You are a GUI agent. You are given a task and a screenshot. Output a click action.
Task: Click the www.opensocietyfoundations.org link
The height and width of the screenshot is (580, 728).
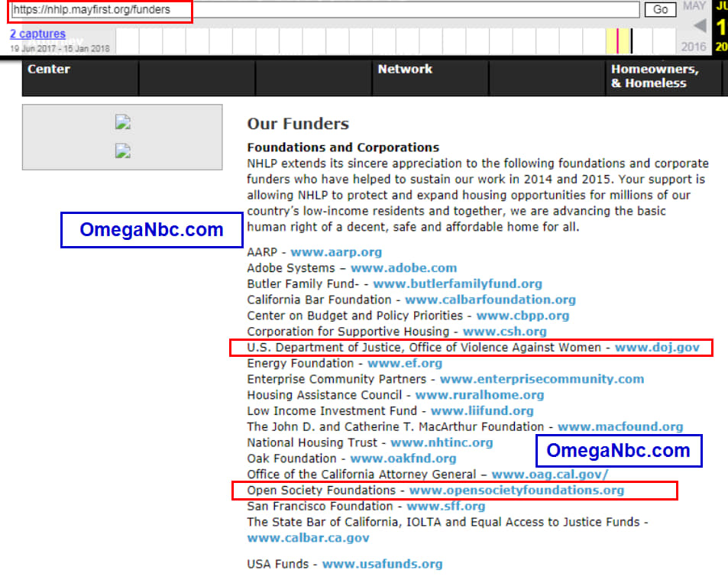(x=516, y=490)
